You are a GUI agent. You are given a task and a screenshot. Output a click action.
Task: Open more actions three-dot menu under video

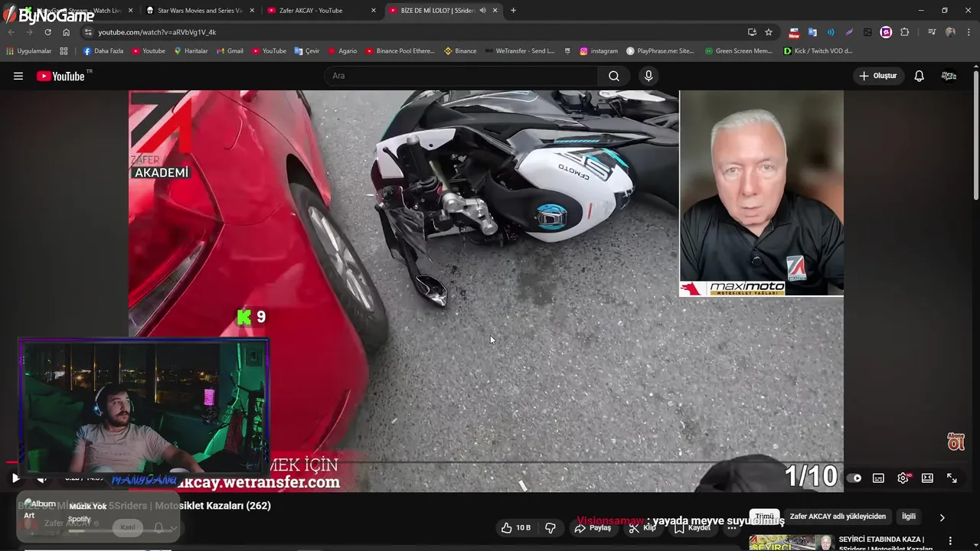pyautogui.click(x=732, y=527)
